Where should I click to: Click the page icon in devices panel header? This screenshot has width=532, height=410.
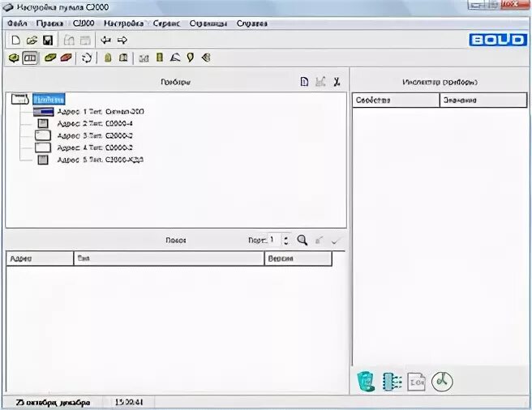click(x=304, y=82)
